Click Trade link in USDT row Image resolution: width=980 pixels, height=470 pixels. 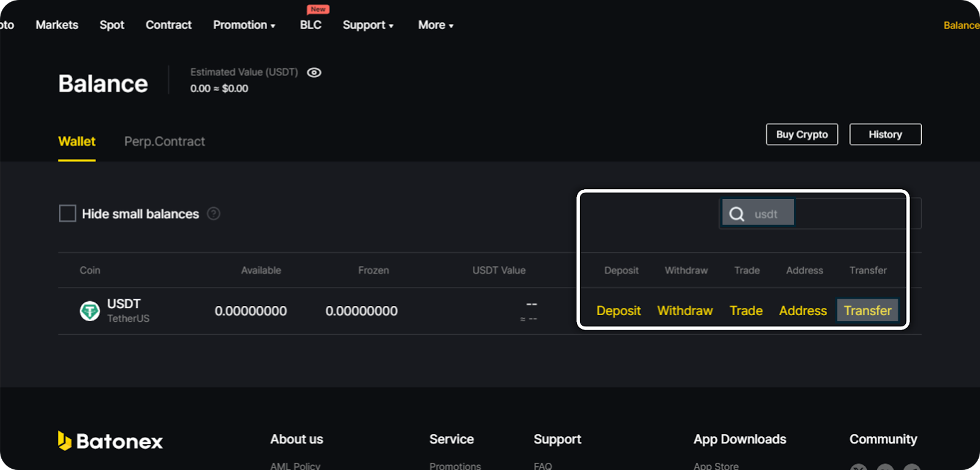click(746, 311)
